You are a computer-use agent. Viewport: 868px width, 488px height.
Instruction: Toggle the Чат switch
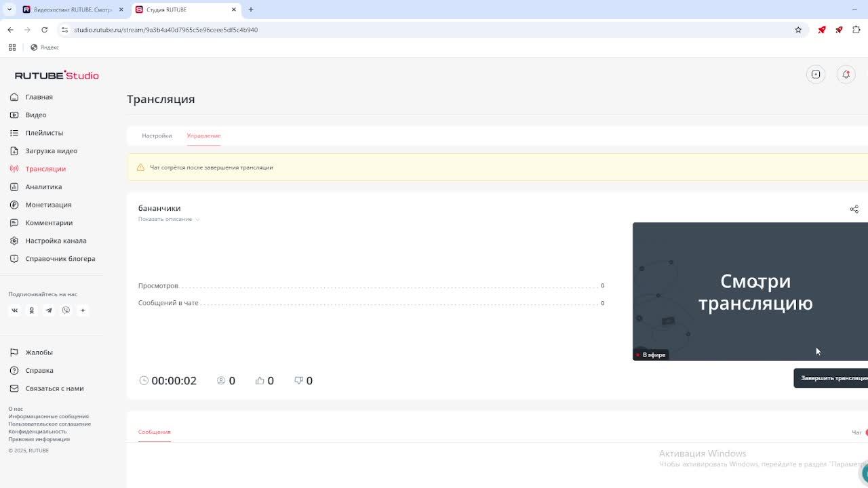pos(867,432)
